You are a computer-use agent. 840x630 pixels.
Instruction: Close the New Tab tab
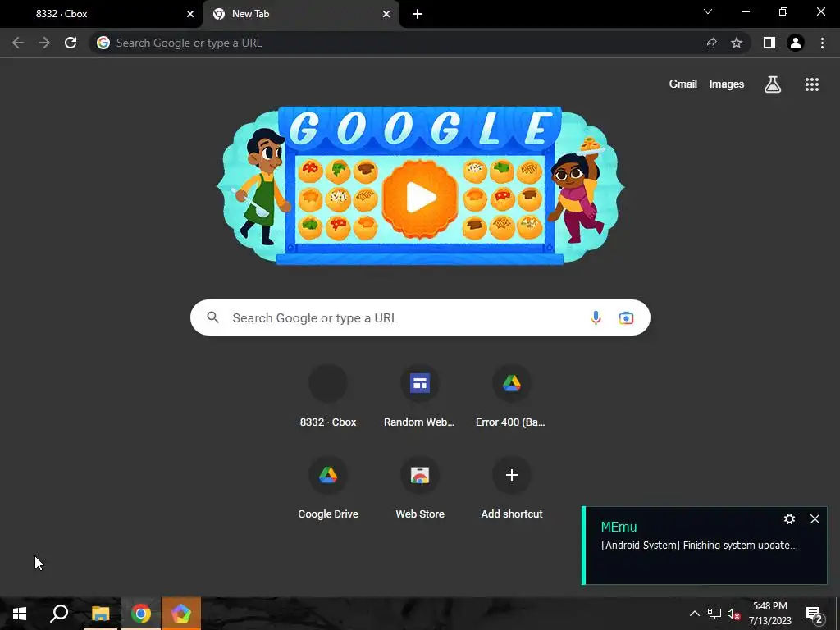386,14
